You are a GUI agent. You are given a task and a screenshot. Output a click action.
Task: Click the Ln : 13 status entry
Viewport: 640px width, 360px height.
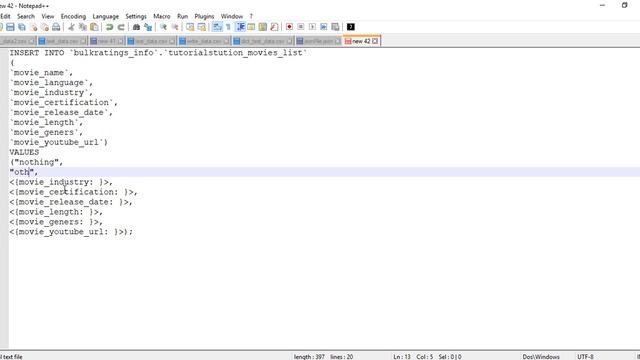[402, 357]
